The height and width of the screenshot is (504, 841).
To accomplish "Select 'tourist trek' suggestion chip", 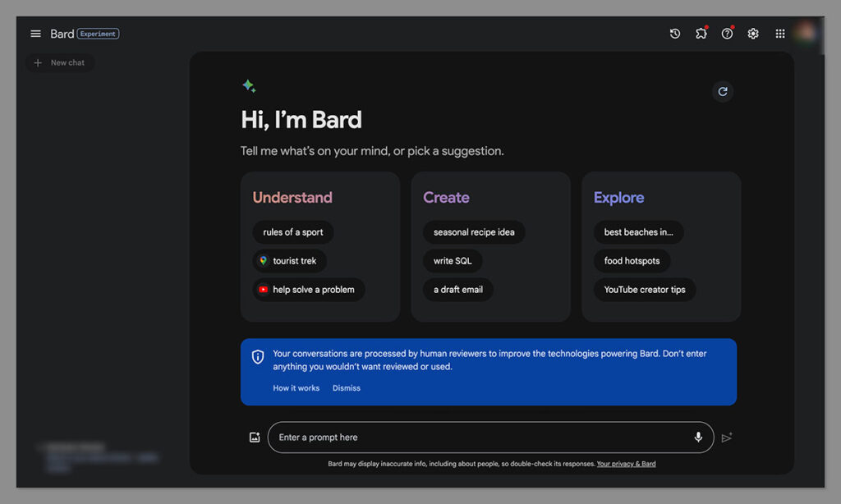I will [x=290, y=261].
